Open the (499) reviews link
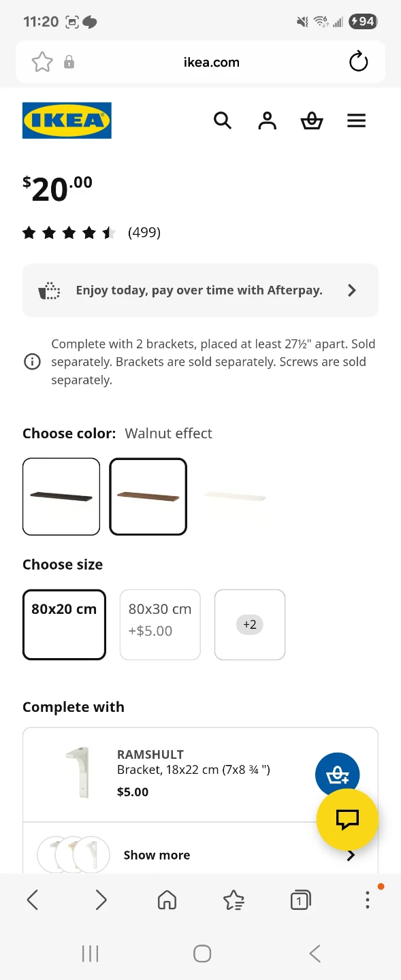Image resolution: width=401 pixels, height=980 pixels. 144,233
